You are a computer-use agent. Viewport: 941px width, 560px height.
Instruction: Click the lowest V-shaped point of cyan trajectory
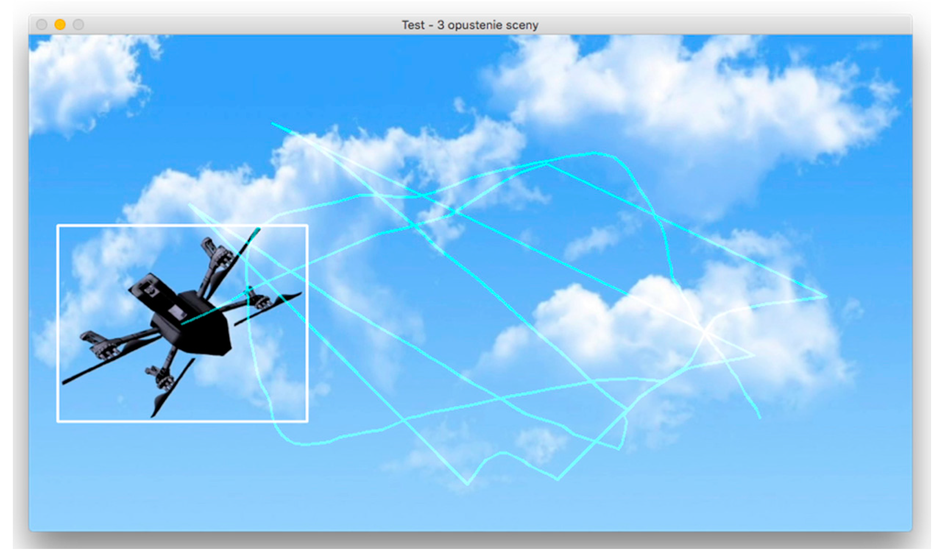pyautogui.click(x=467, y=484)
